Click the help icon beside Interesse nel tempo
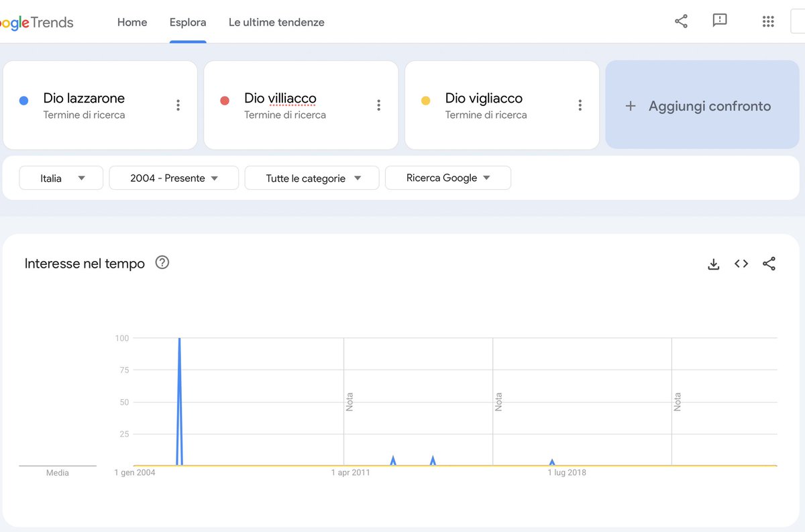Viewport: 805px width, 532px height. coord(162,262)
